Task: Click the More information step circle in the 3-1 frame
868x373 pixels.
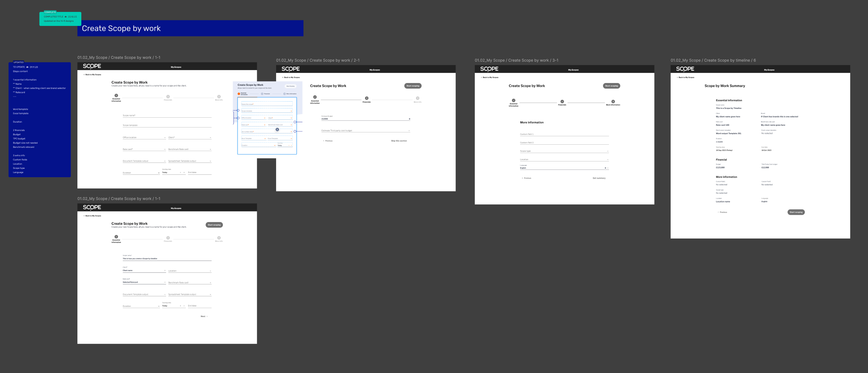Action: 613,102
